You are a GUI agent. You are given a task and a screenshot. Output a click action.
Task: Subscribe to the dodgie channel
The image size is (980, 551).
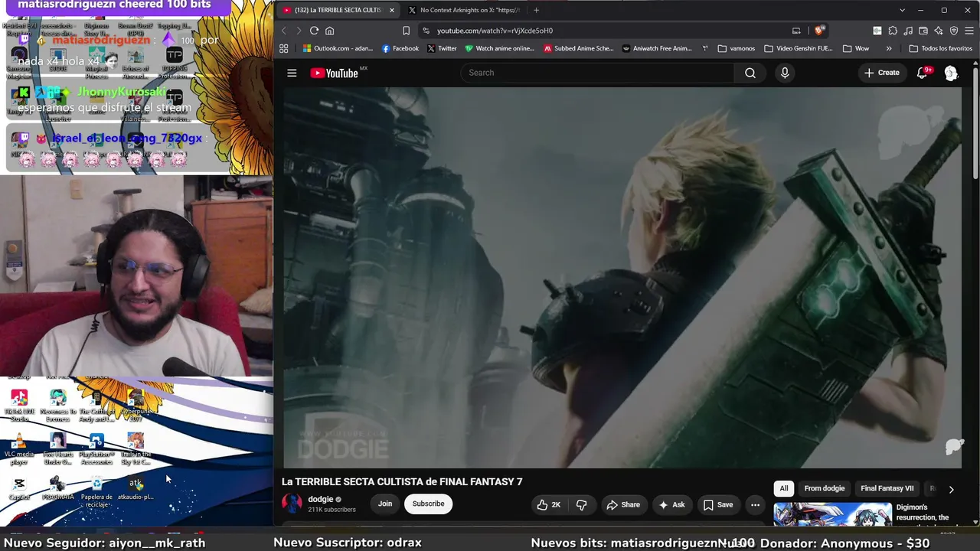click(x=429, y=504)
